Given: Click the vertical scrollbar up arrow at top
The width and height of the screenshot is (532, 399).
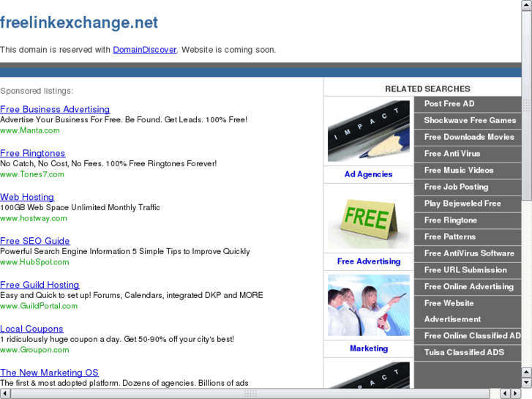Looking at the screenshot, I should [527, 5].
